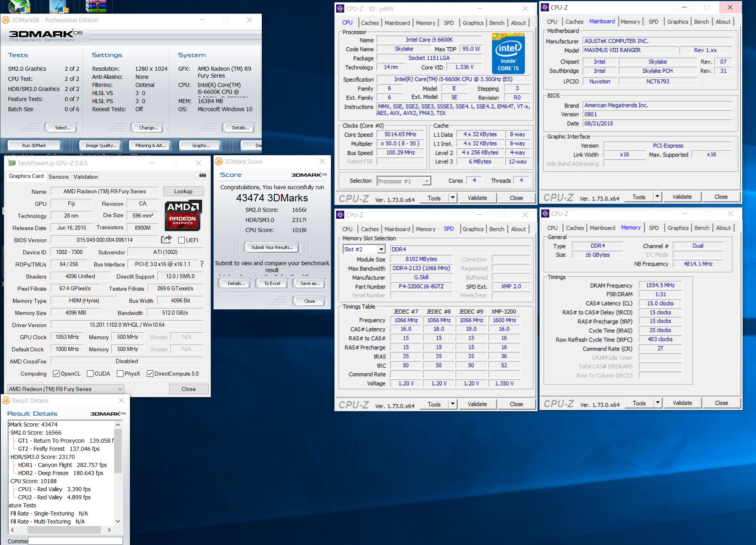Click the GPU-Z Close button
This screenshot has height=545, width=756.
click(x=188, y=389)
